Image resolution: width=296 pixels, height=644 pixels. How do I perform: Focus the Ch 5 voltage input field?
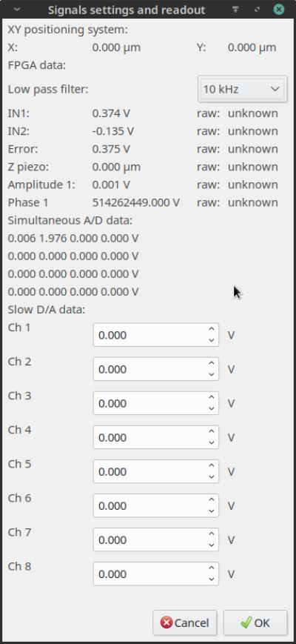point(149,471)
